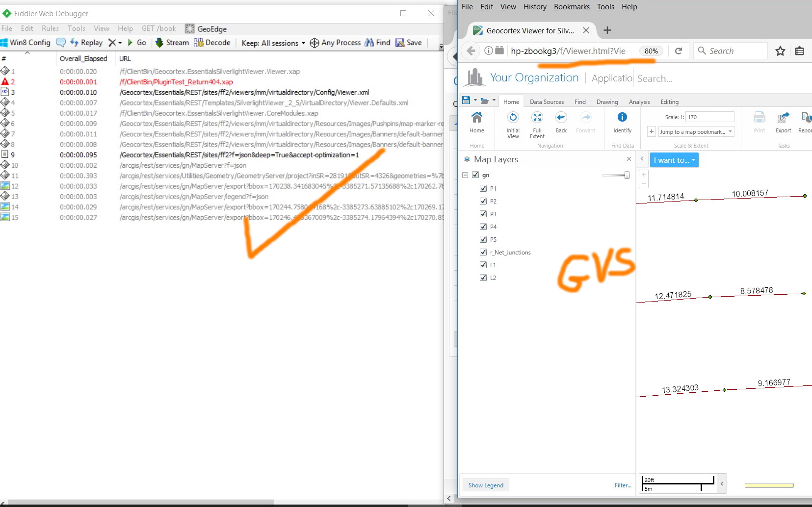This screenshot has width=812, height=507.
Task: Reset map with Initial View icon
Action: click(x=513, y=118)
